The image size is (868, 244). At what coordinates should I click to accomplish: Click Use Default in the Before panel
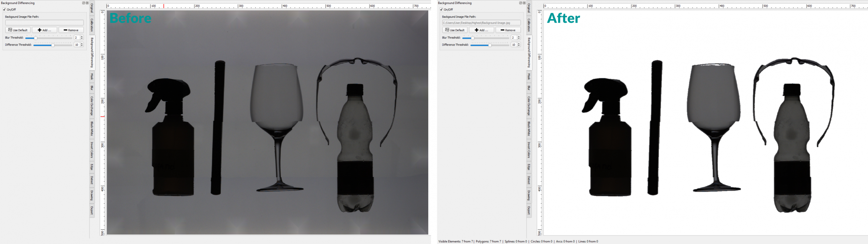[18, 30]
